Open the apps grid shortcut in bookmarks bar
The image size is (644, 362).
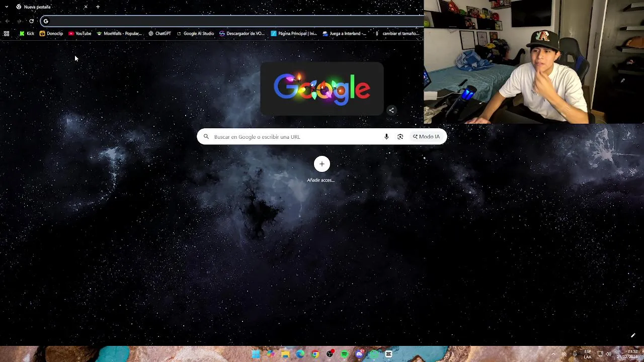pos(7,34)
